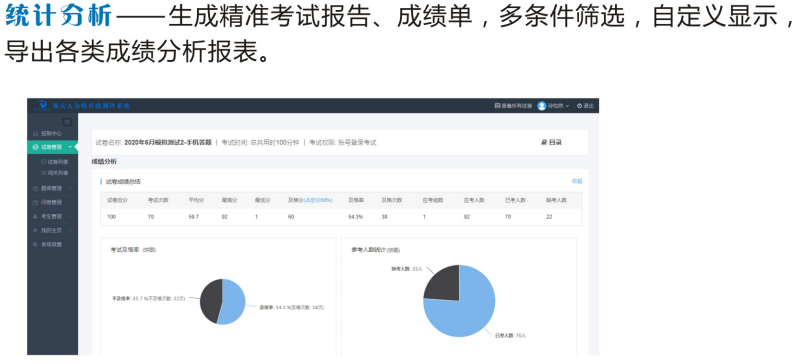The image size is (796, 364).
Task: Open 我的主页 sidebar menu
Action: [x=51, y=230]
